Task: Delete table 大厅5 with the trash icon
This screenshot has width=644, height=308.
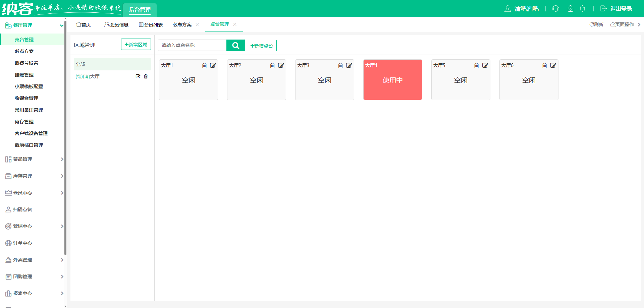Action: coord(477,65)
